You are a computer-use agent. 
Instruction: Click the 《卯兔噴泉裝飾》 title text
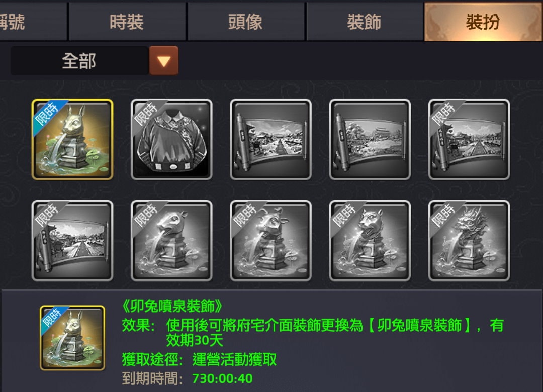(x=172, y=306)
